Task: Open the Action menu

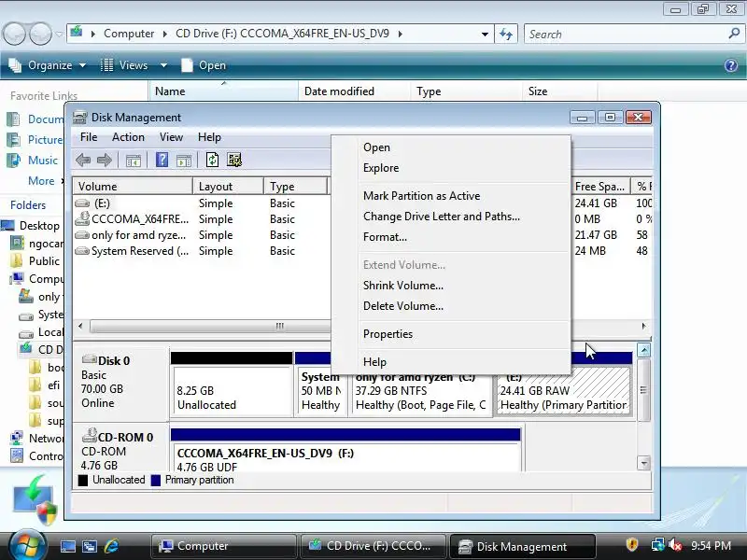Action: 128,137
